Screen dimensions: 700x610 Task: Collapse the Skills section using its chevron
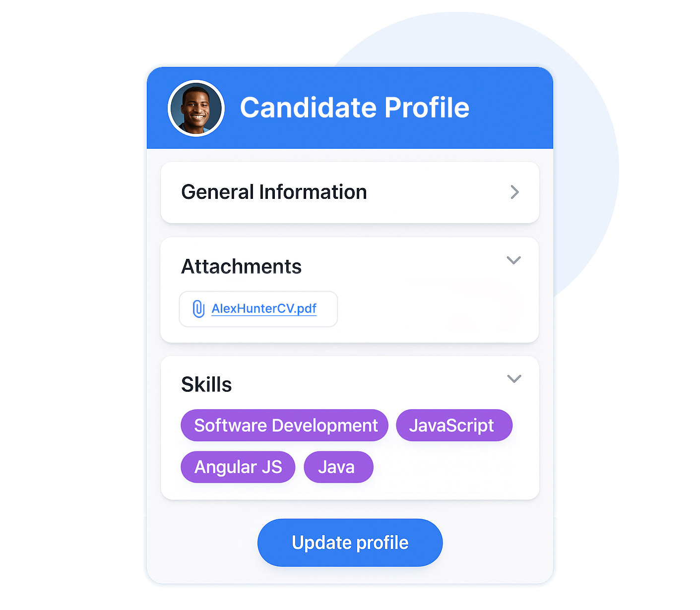tap(514, 379)
